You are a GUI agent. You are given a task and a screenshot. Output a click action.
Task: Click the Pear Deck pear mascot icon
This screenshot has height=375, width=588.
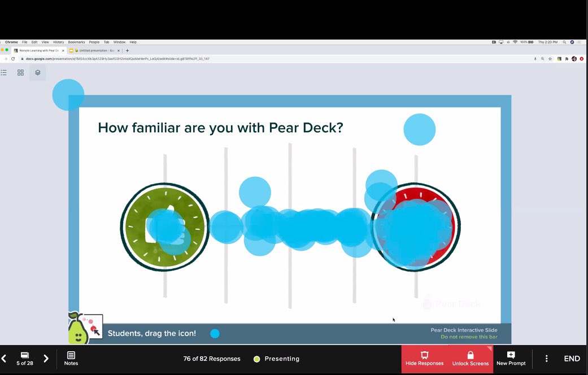point(77,329)
